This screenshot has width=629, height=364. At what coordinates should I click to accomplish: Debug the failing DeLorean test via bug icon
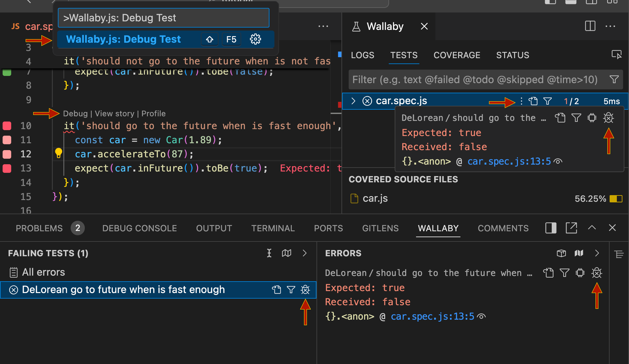point(305,289)
